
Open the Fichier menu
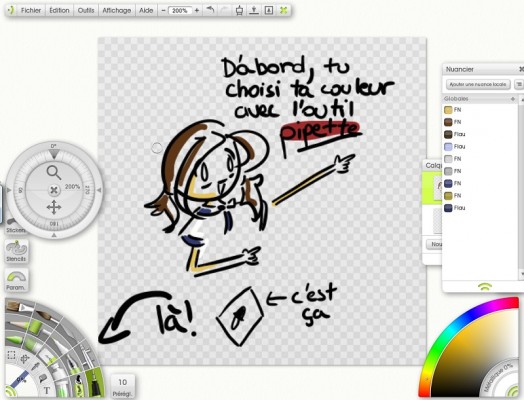(x=31, y=10)
